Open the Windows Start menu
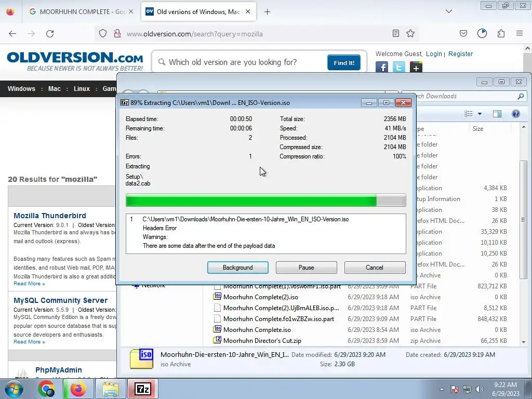Image resolution: width=532 pixels, height=399 pixels. [x=14, y=389]
